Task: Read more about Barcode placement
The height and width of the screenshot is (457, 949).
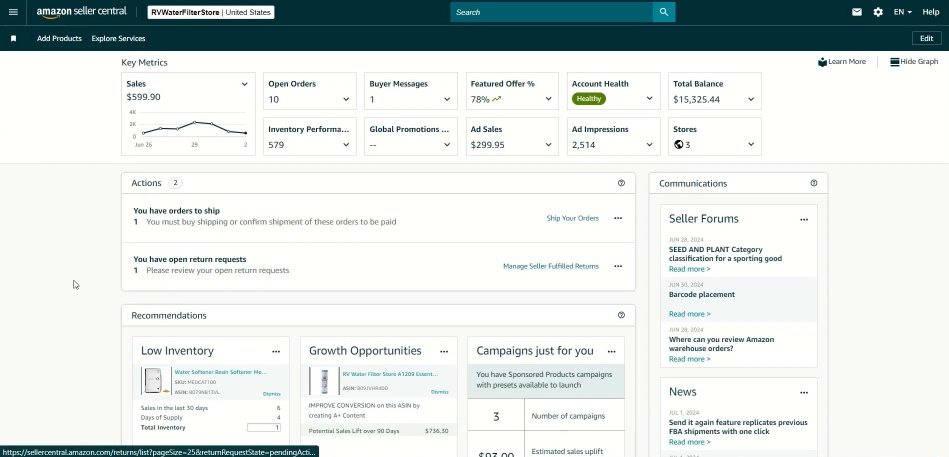Action: [689, 314]
